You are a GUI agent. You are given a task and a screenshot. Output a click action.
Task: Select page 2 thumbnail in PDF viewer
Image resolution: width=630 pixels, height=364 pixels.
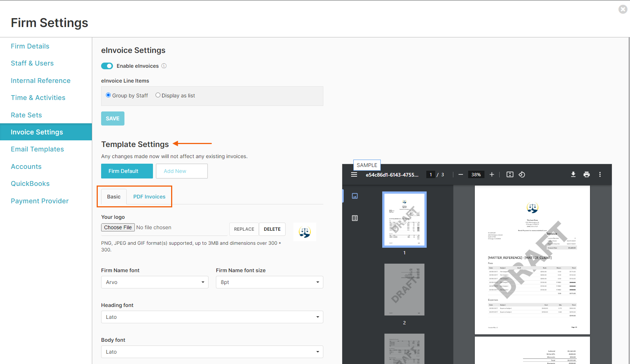pos(404,290)
